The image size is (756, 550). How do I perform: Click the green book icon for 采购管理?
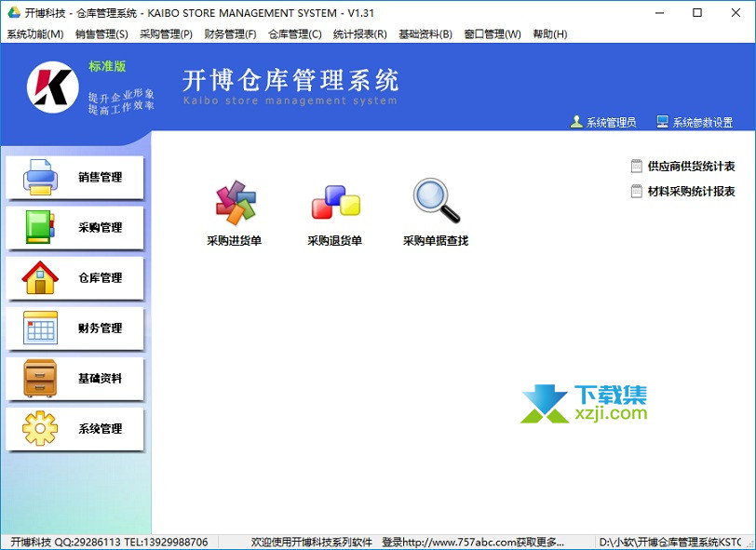point(40,227)
